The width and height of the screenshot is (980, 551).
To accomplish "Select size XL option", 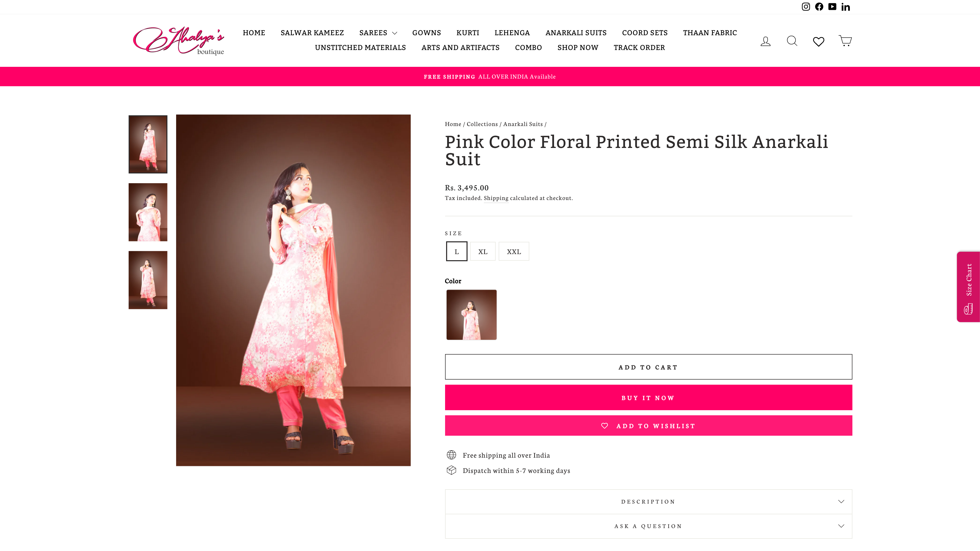I will (x=482, y=251).
